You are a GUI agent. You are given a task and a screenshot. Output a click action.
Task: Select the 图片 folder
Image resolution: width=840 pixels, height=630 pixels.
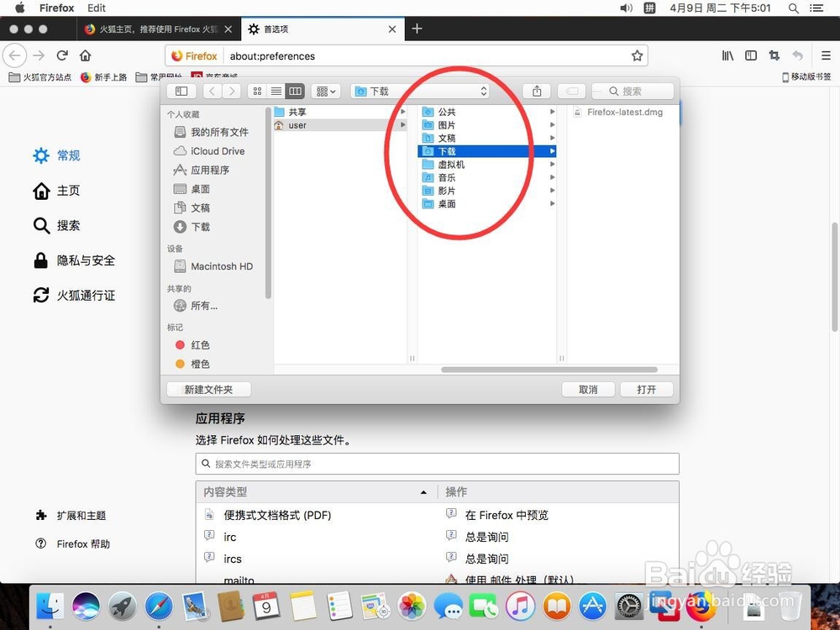point(487,125)
